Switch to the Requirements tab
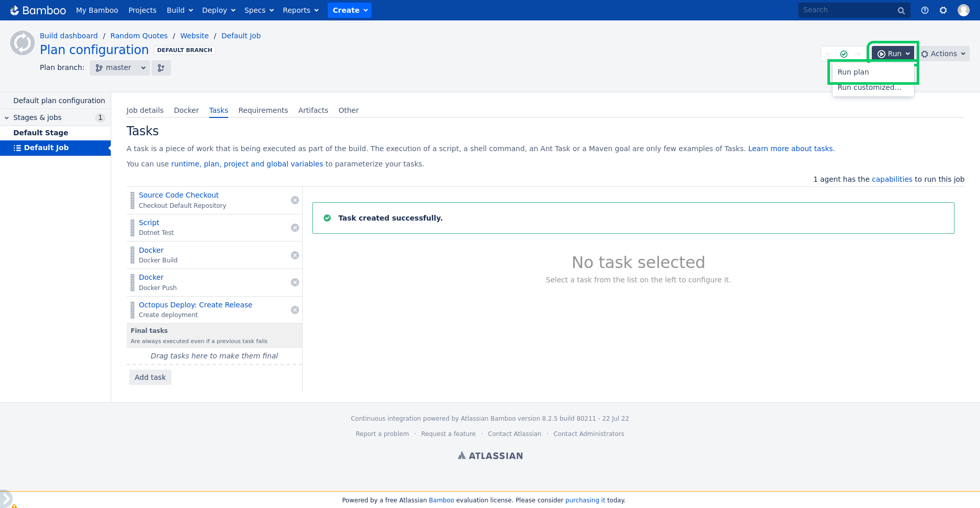Image resolution: width=980 pixels, height=508 pixels. [263, 110]
